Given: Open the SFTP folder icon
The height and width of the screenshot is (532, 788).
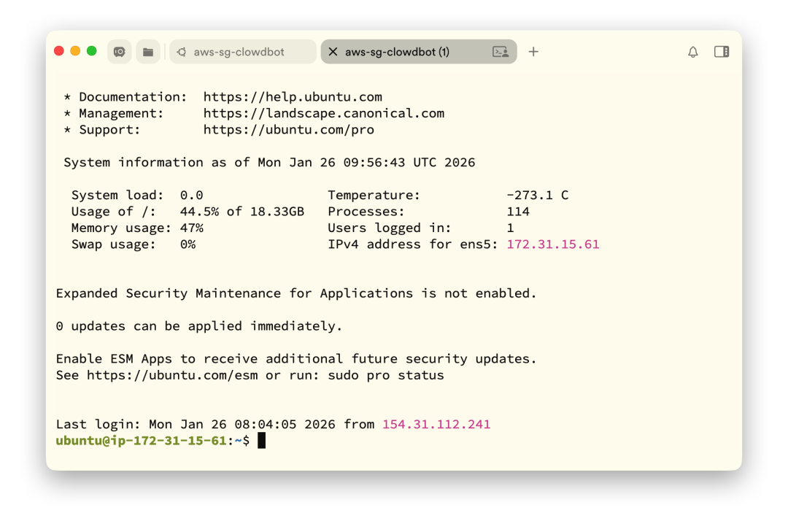Looking at the screenshot, I should click(147, 52).
